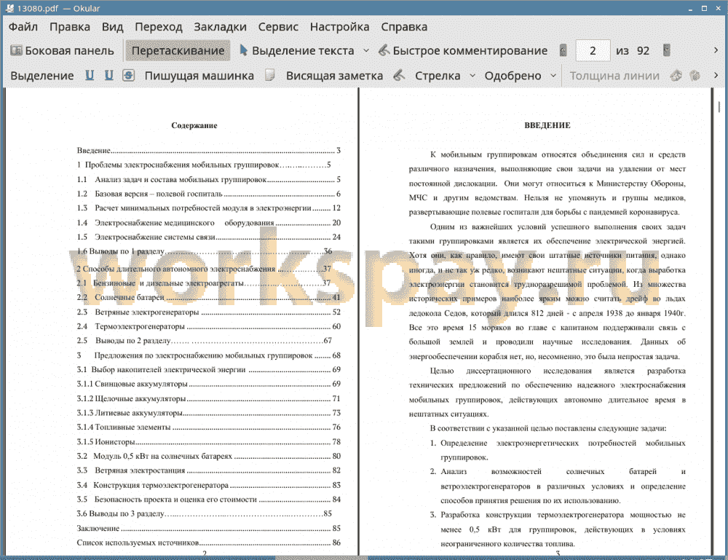Viewport: 728px width, 560px height.
Task: Select the Висящая заметка popup note tool
Action: (334, 76)
